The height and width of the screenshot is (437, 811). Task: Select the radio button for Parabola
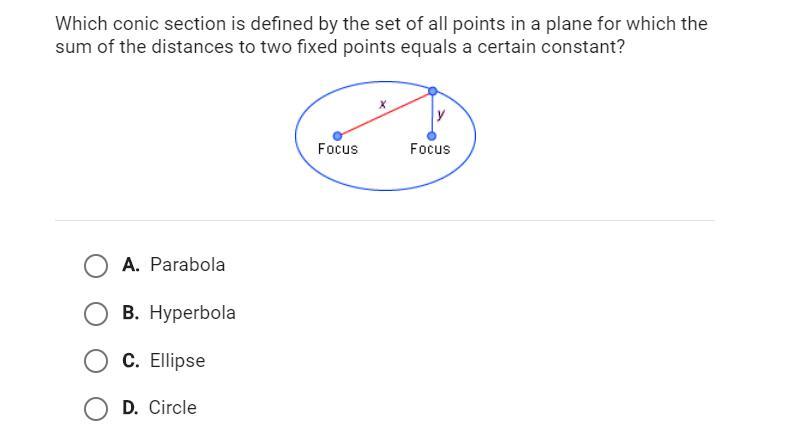coord(96,266)
